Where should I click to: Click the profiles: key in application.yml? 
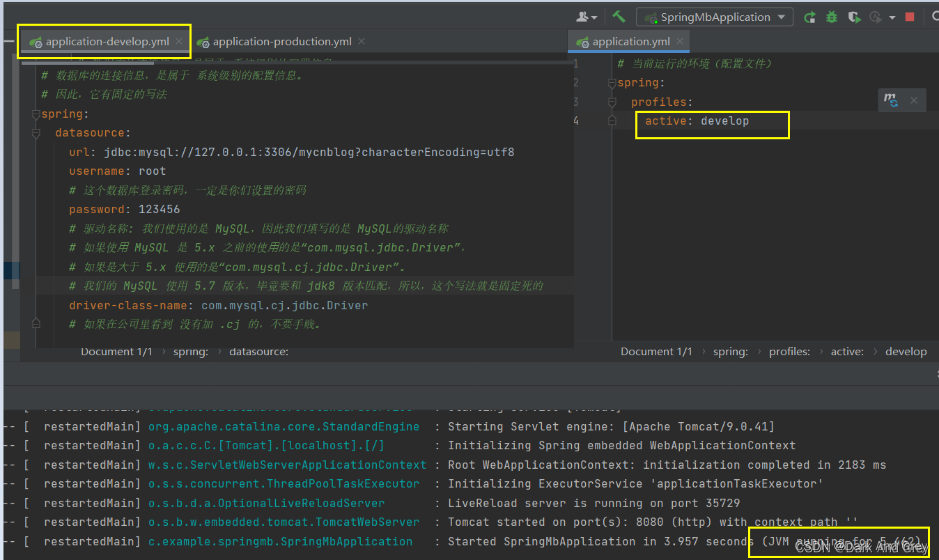pyautogui.click(x=662, y=102)
